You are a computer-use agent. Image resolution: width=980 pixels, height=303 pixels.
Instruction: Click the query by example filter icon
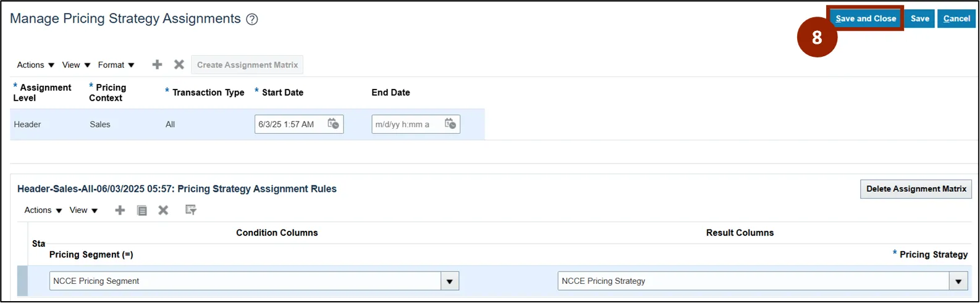191,210
